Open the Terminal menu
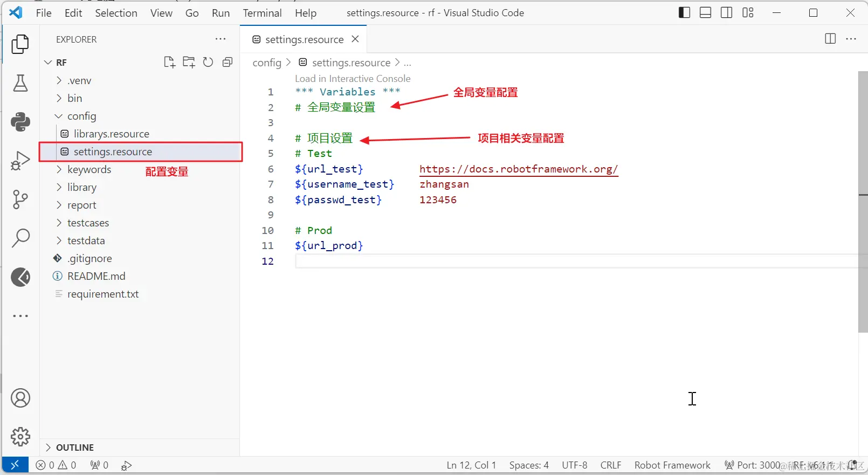The width and height of the screenshot is (868, 475). click(x=262, y=13)
